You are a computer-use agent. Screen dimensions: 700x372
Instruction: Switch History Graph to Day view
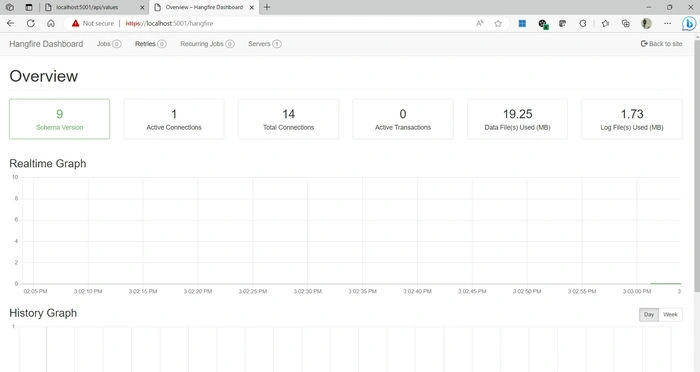649,314
